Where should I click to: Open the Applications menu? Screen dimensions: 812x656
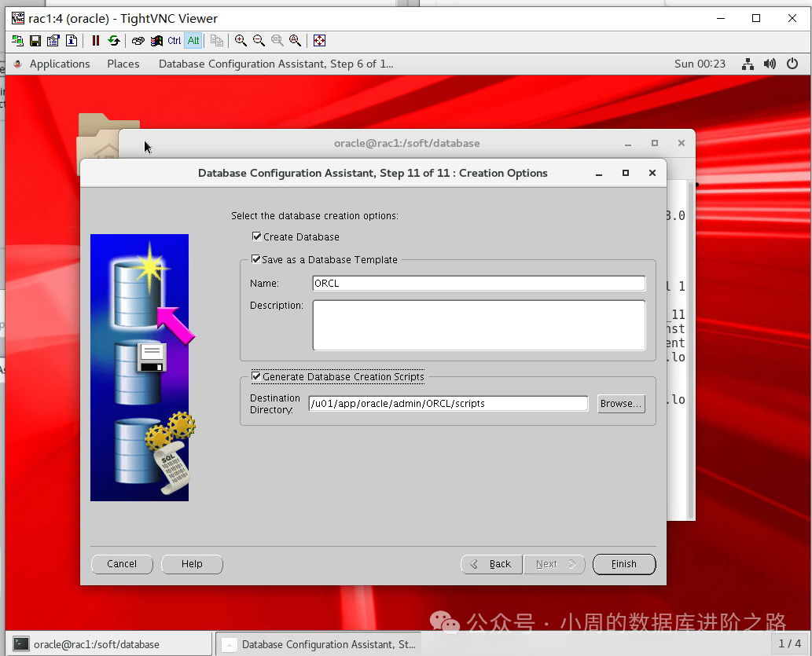tap(60, 64)
